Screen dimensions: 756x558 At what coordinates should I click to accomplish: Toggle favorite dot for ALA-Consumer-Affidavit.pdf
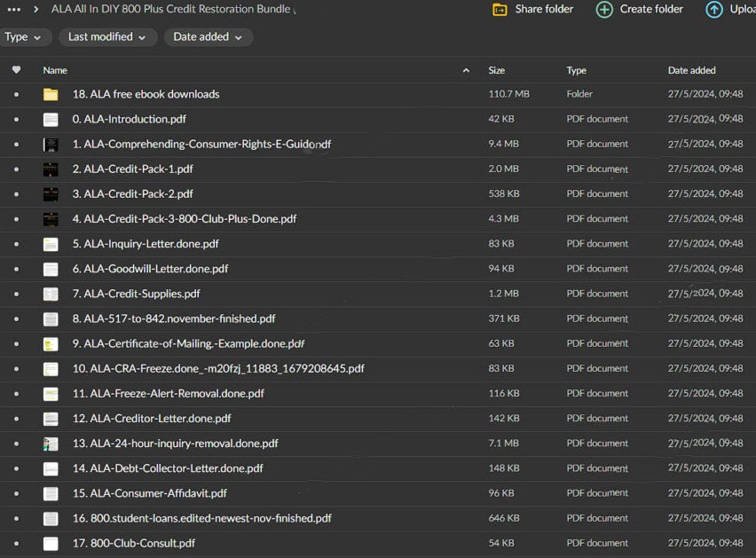(16, 493)
